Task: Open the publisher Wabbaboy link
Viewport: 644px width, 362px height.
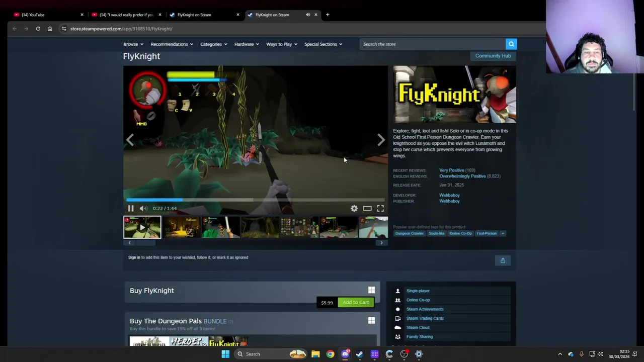Action: click(449, 201)
